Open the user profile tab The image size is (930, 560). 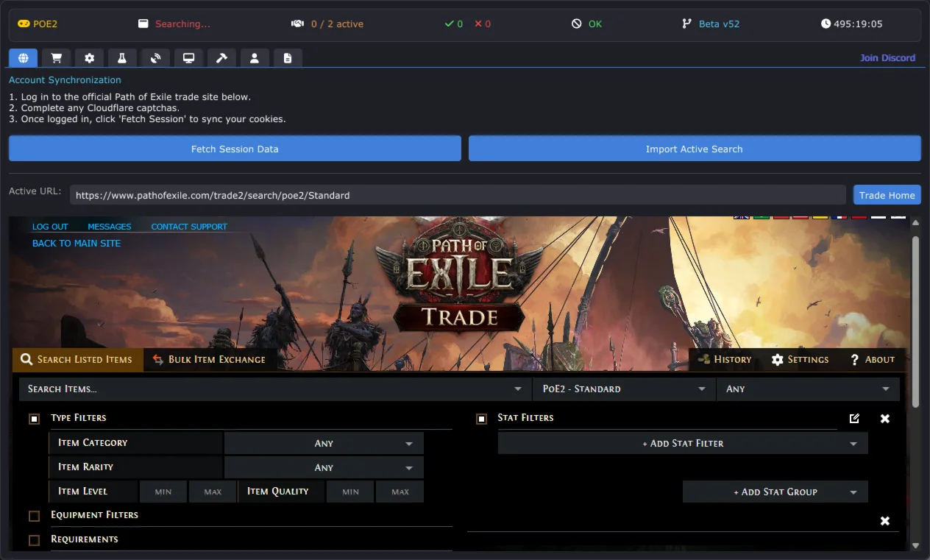(255, 58)
